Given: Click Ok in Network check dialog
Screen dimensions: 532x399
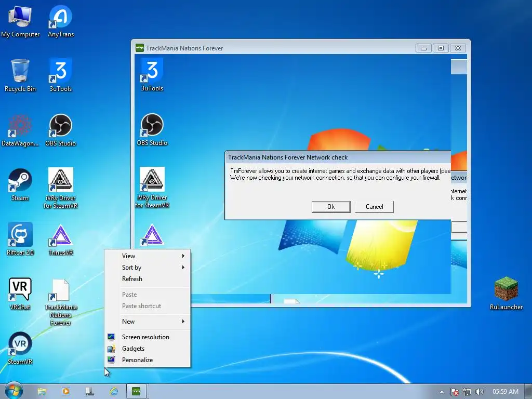Looking at the screenshot, I should 331,207.
